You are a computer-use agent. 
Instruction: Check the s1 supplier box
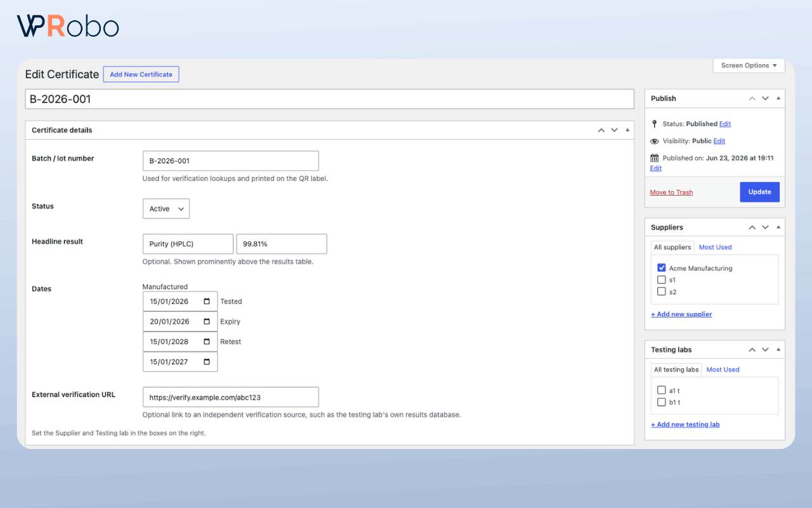point(662,279)
